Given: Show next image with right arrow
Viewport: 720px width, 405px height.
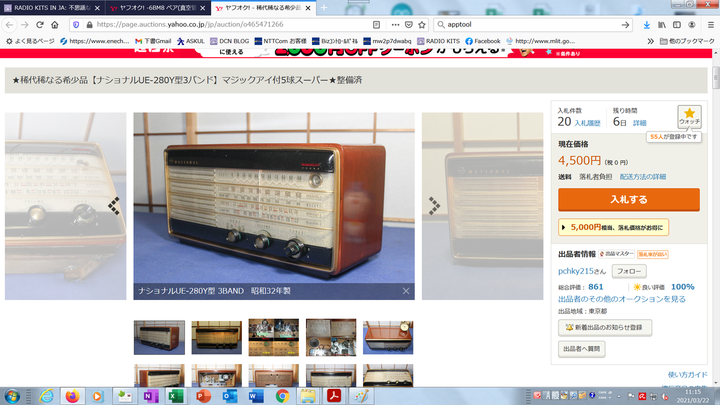Looking at the screenshot, I should coord(434,205).
